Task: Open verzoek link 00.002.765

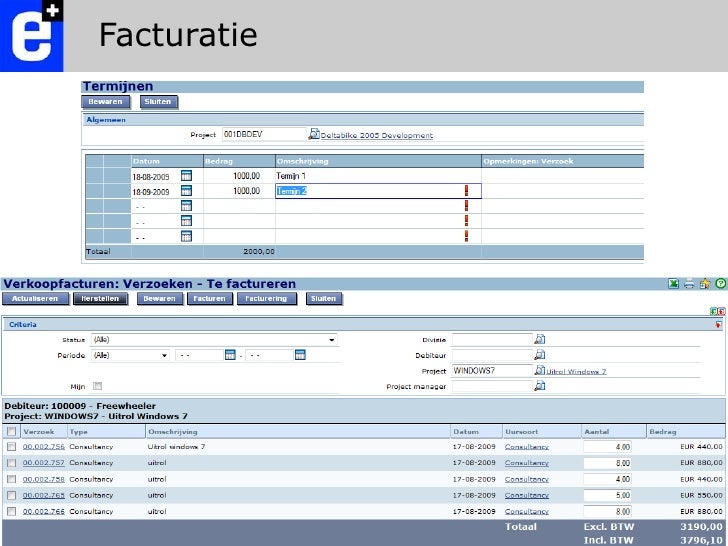Action: 43,495
